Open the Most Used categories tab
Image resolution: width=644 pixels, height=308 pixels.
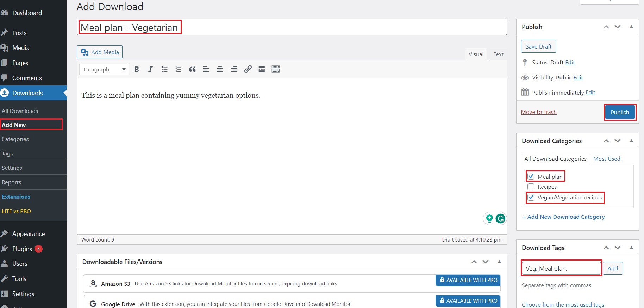pyautogui.click(x=607, y=159)
